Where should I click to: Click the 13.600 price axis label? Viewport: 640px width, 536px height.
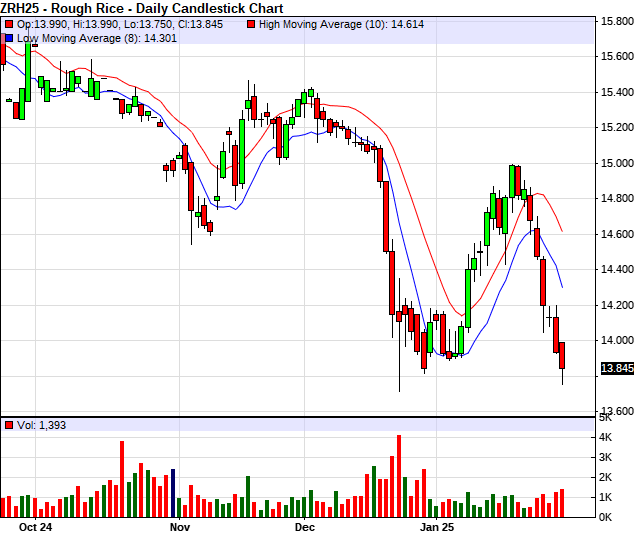pyautogui.click(x=616, y=411)
